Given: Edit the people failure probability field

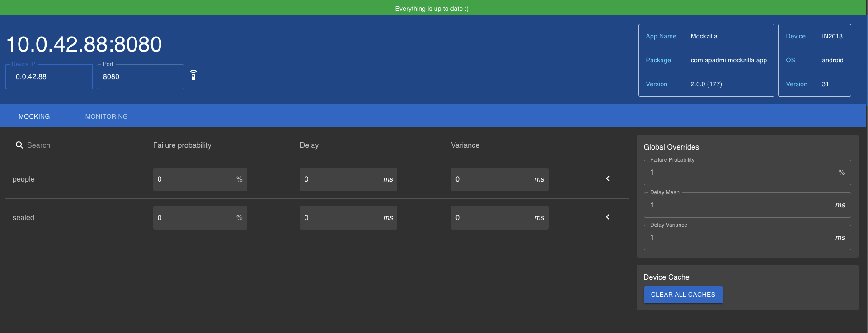Looking at the screenshot, I should pos(194,179).
